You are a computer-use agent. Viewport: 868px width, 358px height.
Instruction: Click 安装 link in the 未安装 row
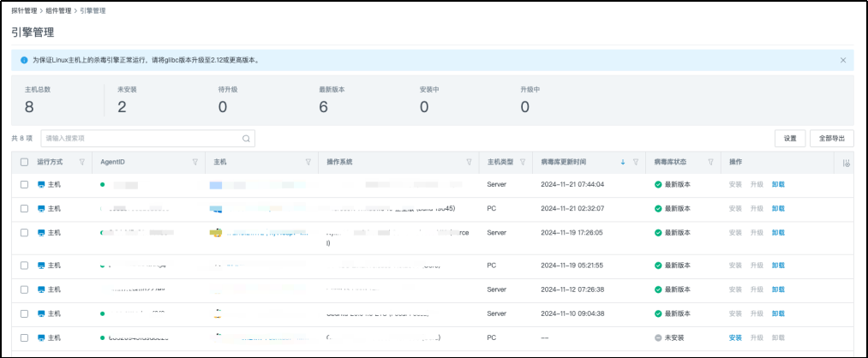point(735,338)
